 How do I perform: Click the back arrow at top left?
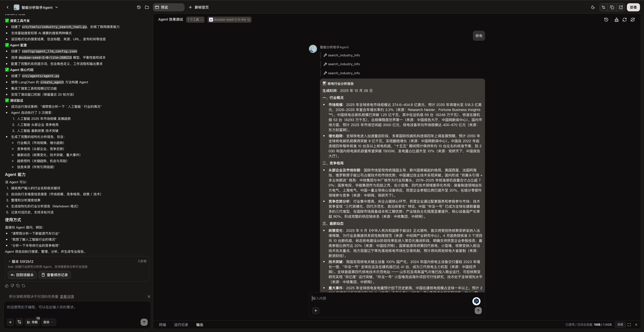click(x=8, y=7)
